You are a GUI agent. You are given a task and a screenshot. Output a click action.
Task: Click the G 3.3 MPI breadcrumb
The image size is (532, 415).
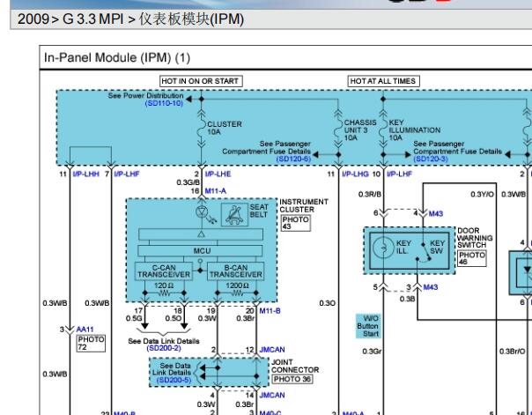(x=92, y=19)
